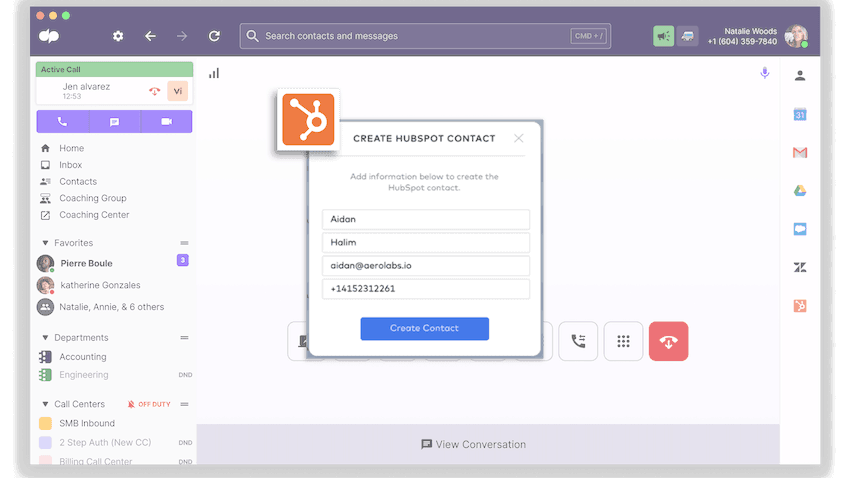The image size is (850, 478).
Task: Mute microphone using the mic icon
Action: pyautogui.click(x=765, y=73)
